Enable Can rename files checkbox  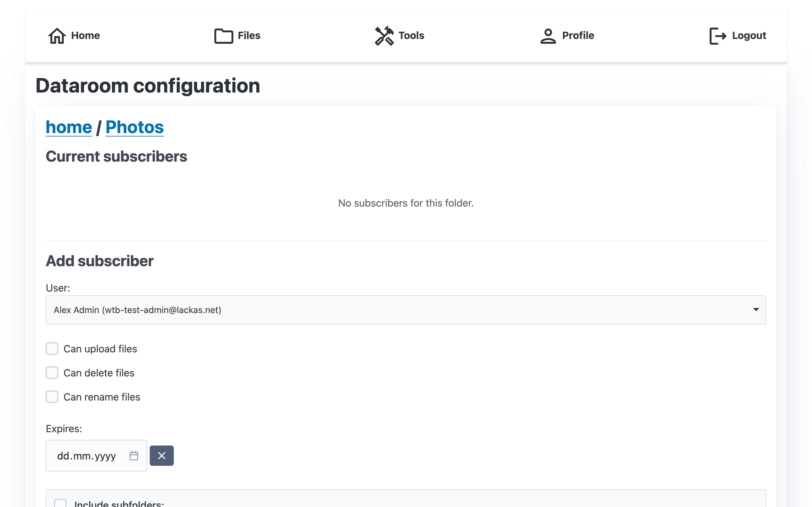pos(52,397)
